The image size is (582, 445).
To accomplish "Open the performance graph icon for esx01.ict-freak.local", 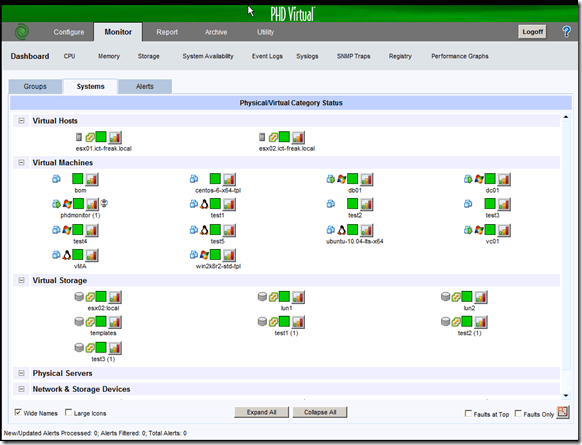I will tap(115, 137).
